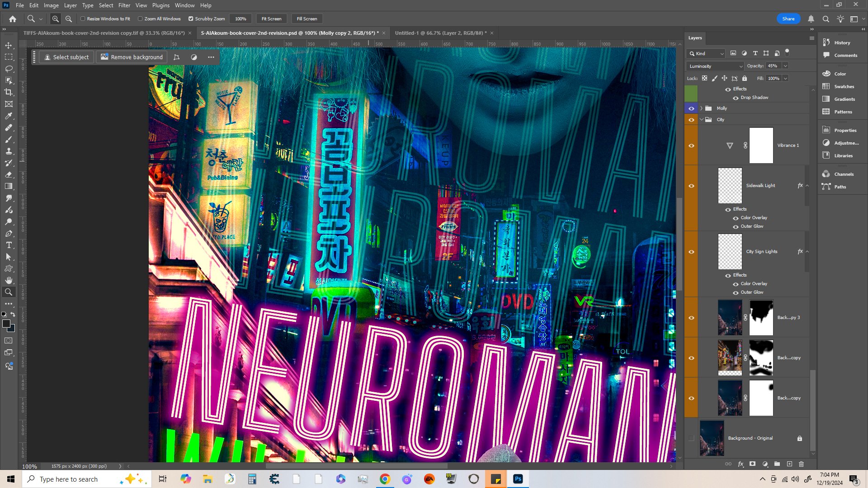
Task: Create new adjustment layer icon
Action: [x=765, y=464]
